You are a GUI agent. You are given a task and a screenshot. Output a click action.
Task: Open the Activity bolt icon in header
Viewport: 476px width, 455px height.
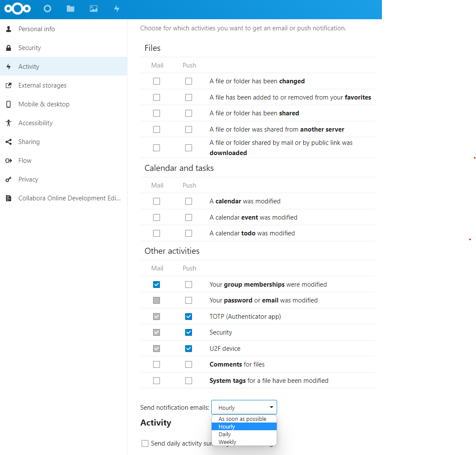tap(117, 9)
